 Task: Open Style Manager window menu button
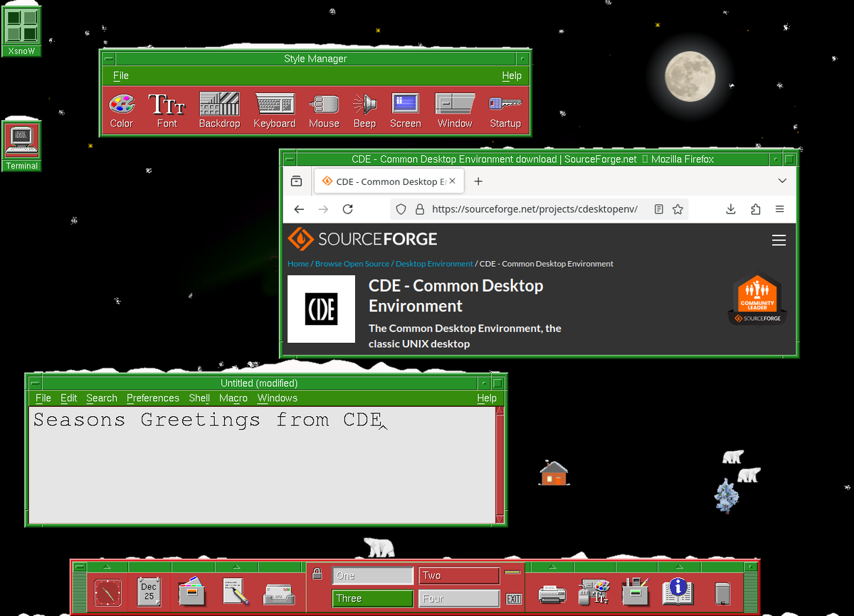[108, 59]
